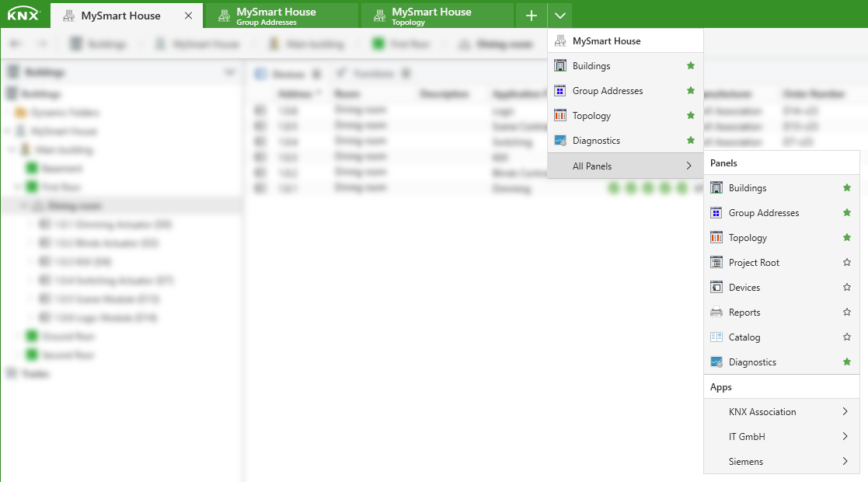The width and height of the screenshot is (868, 482).
Task: Unstar Topology in the favorites dropdown list
Action: point(690,116)
